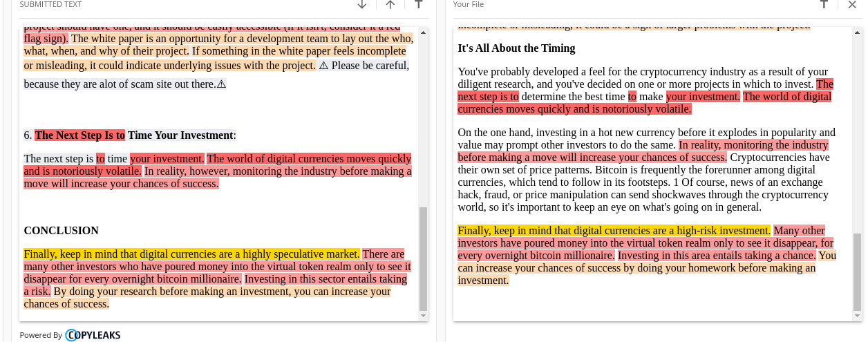Toggle text view icon in Submitted Text panel
The height and width of the screenshot is (342, 868).
419,4
